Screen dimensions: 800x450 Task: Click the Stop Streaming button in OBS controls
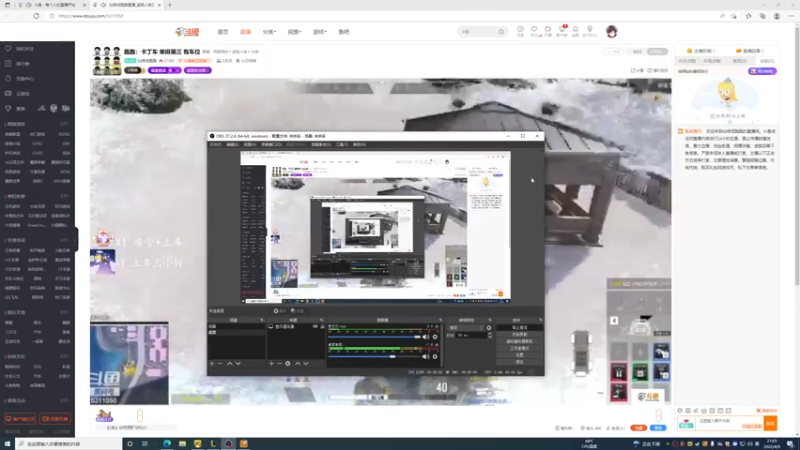pyautogui.click(x=519, y=328)
